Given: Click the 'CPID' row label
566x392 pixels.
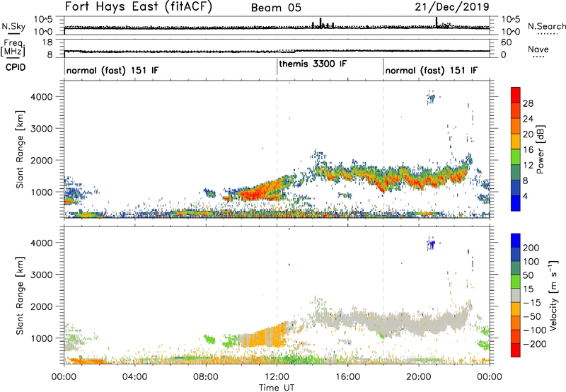Looking at the screenshot, I should click(x=16, y=67).
